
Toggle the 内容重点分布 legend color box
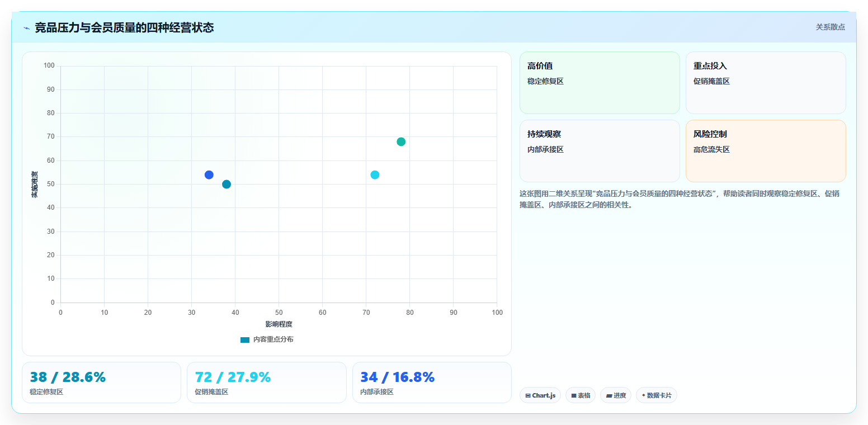[245, 340]
